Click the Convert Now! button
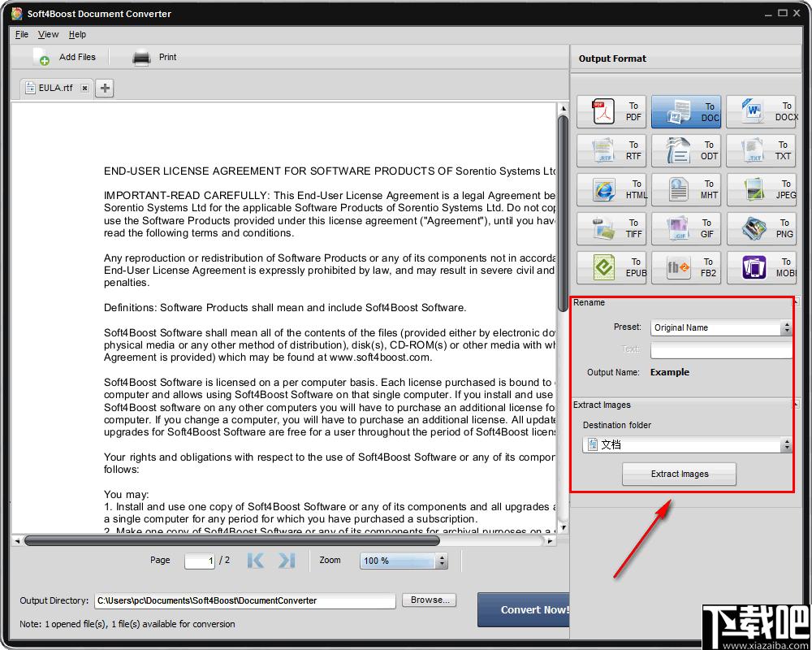Screen dimensions: 812x650 (x=524, y=610)
